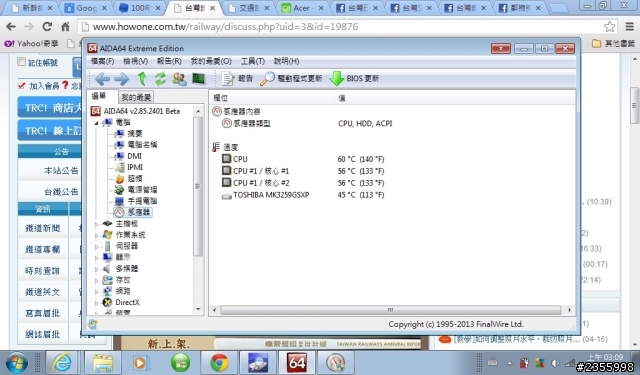The image size is (640, 375).
Task: Bookmark page with star icon
Action: [609, 27]
